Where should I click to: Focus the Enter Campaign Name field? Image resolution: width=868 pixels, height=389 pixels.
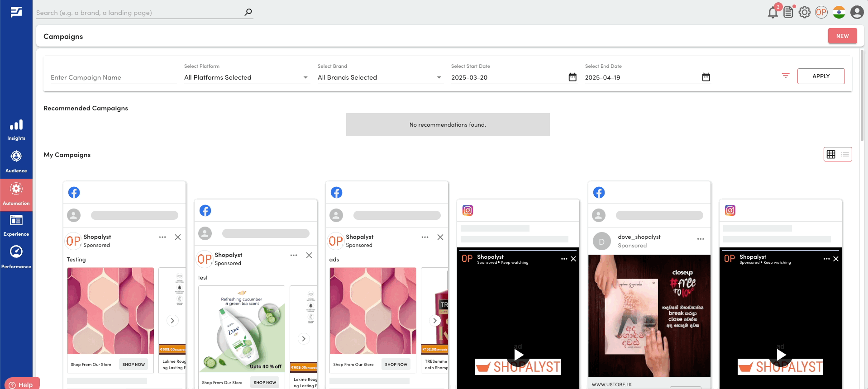click(114, 77)
